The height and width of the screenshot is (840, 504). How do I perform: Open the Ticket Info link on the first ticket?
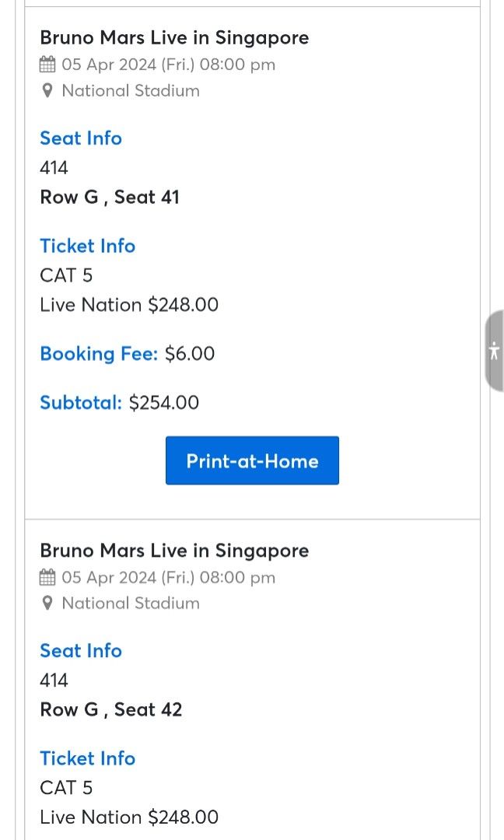coord(87,246)
